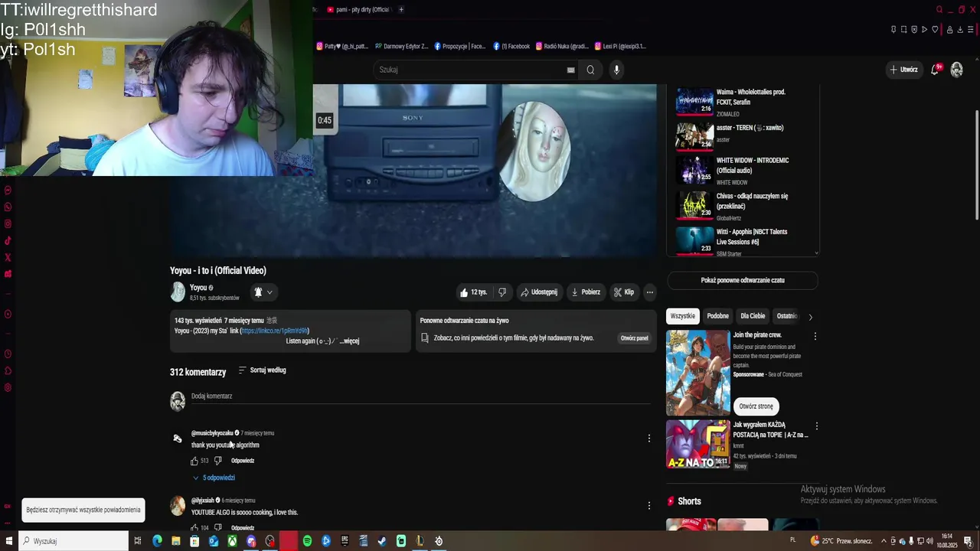Open Opera downloads icon in toolbar
980x551 pixels.
click(x=960, y=30)
